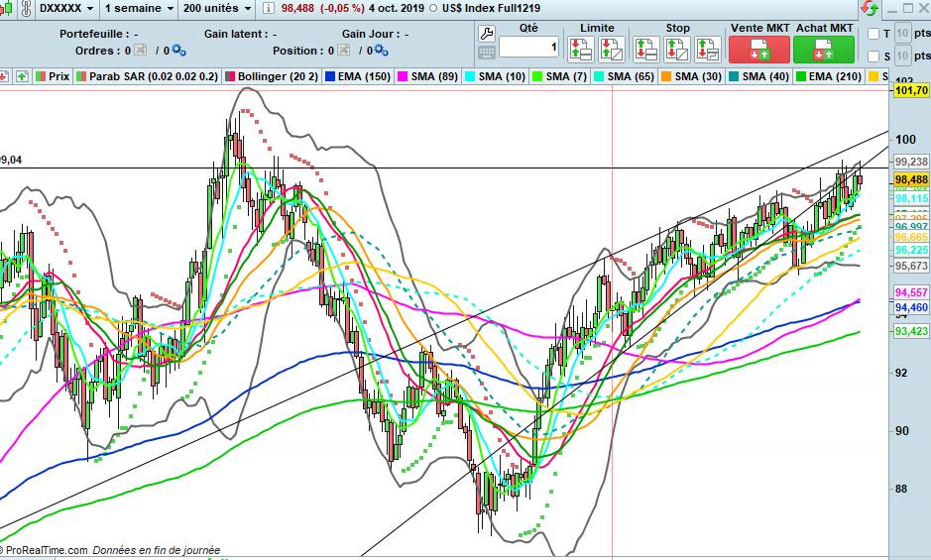Click the wrench trading settings icon
931x560 pixels.
click(x=486, y=31)
